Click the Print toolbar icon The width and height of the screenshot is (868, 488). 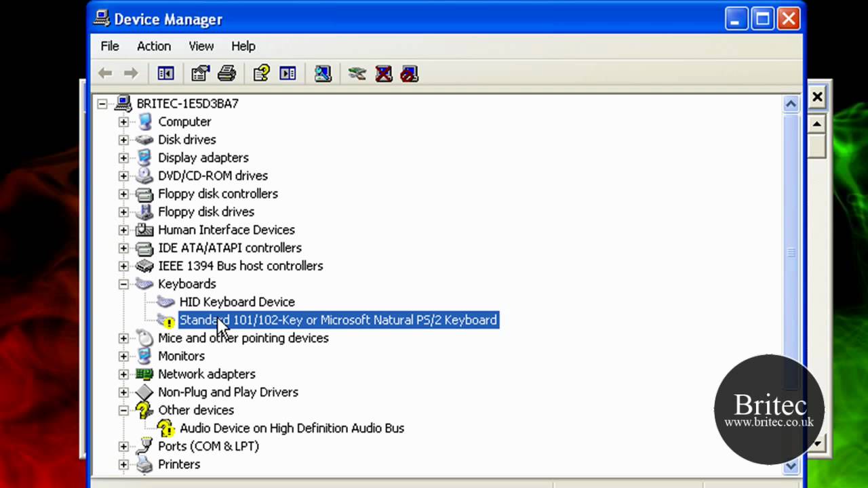[x=226, y=73]
